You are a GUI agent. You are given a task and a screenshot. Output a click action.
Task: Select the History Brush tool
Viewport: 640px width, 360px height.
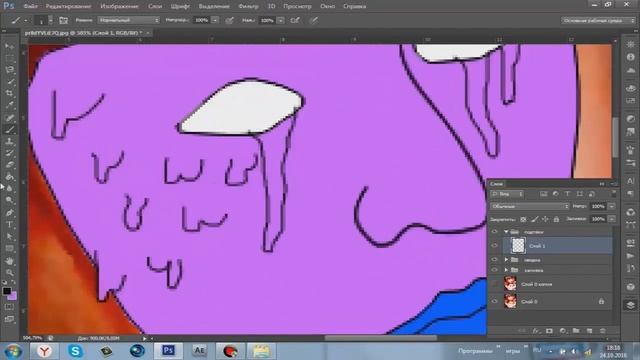coord(10,153)
